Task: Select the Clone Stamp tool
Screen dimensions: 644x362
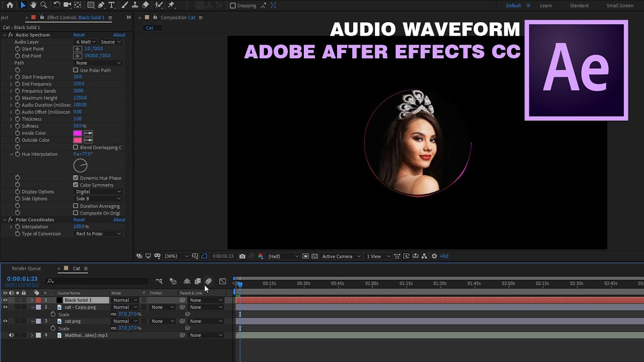Action: coord(135,5)
